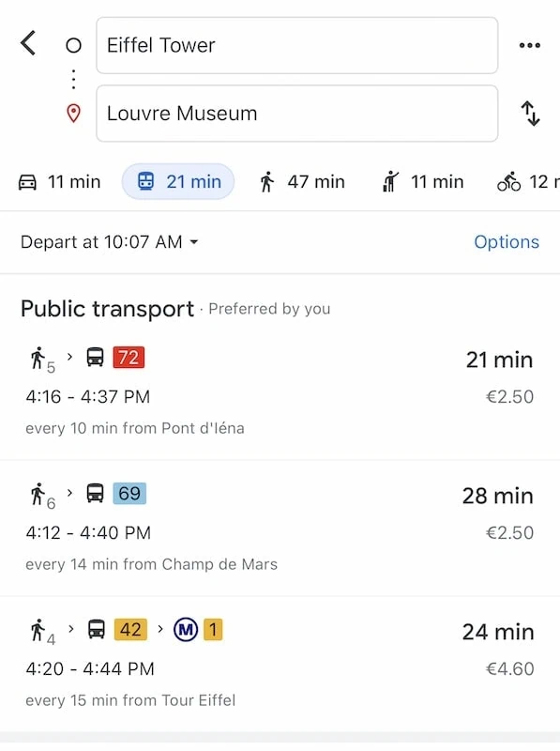Click the yellow 42 bus badge
The width and height of the screenshot is (560, 751).
click(x=130, y=629)
